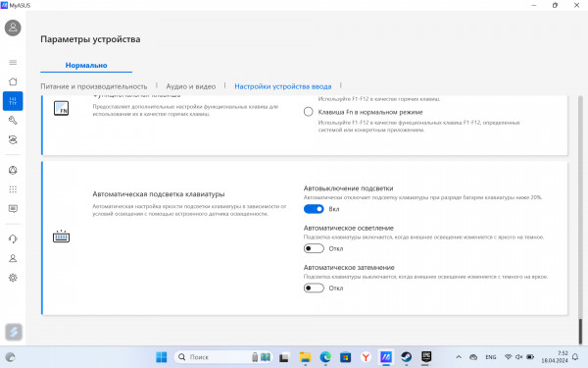Click the vertical scrollbar thumb
This screenshot has height=368, width=588.
(580, 331)
